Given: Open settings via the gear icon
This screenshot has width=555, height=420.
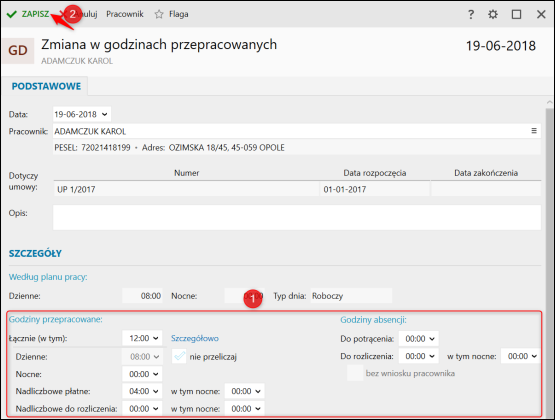Looking at the screenshot, I should [x=493, y=15].
